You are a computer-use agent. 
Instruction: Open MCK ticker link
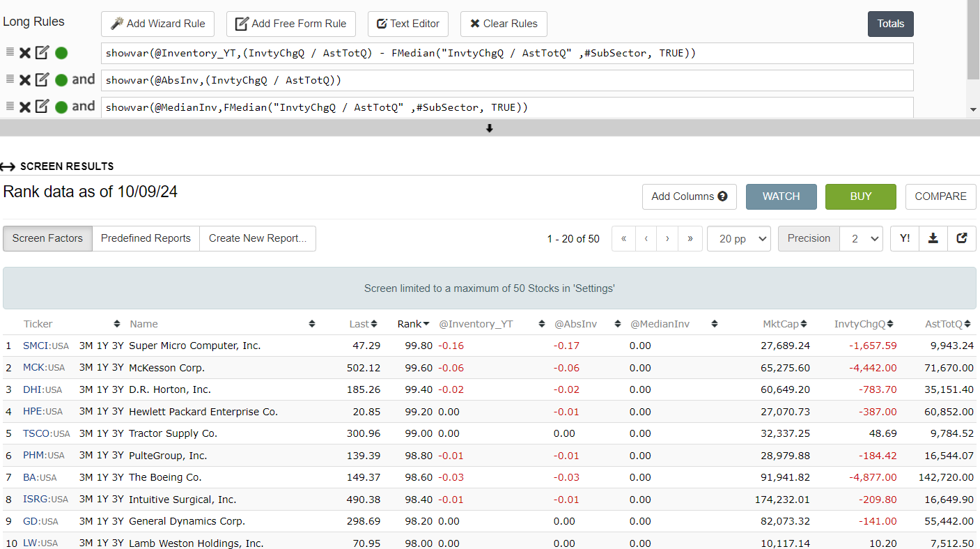[44, 368]
